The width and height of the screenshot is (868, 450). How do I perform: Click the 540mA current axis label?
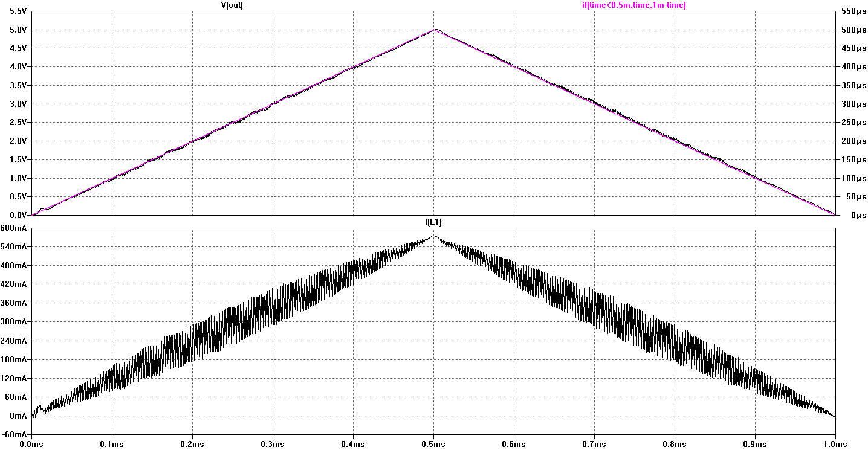point(15,247)
